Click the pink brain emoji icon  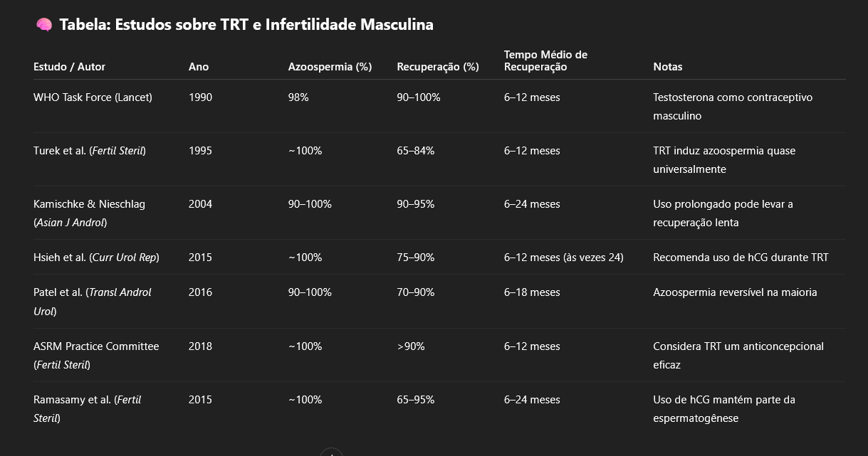[43, 25]
